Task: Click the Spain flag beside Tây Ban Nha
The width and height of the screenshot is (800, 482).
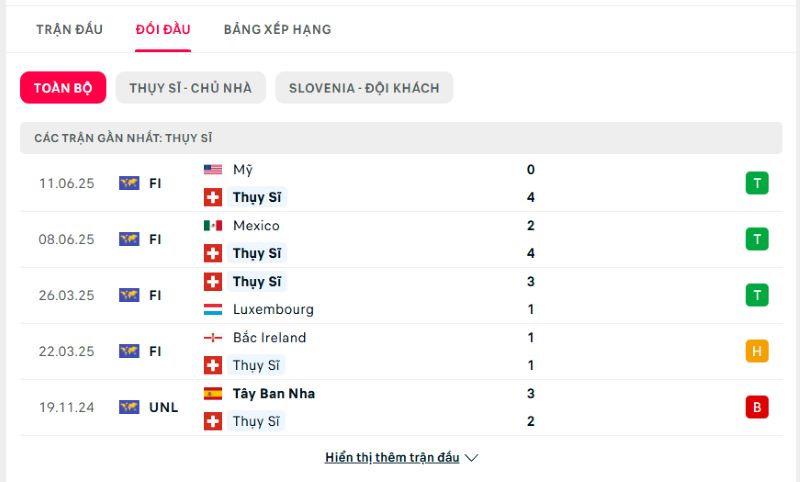Action: pyautogui.click(x=213, y=394)
